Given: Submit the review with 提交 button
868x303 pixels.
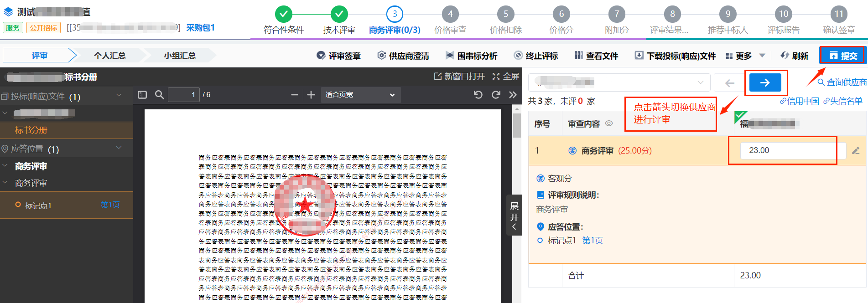Looking at the screenshot, I should tap(842, 56).
